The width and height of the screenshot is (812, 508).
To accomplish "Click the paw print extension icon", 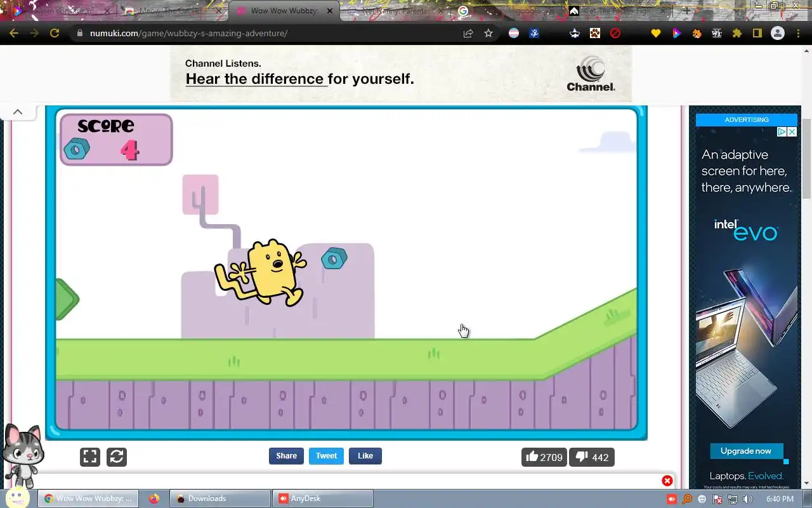I will tap(595, 33).
